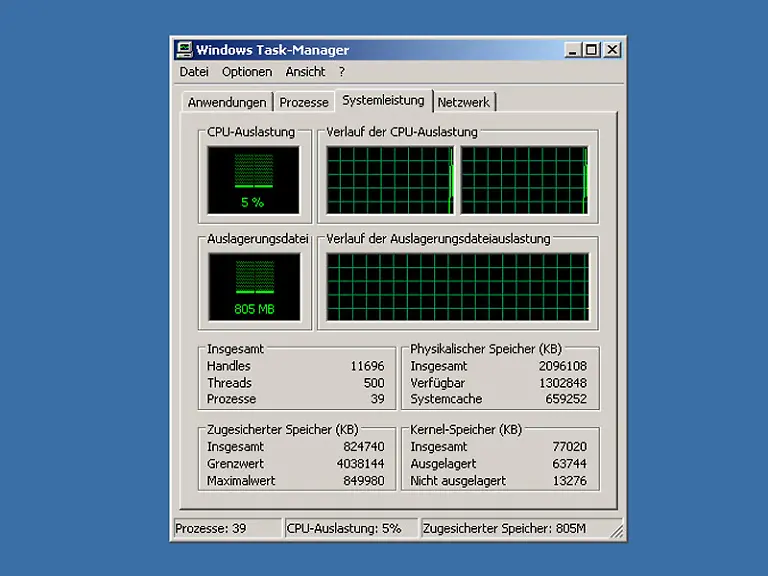This screenshot has height=576, width=768.
Task: Click the Auslagerungsdatei gauge showing 805 MB
Action: tap(254, 287)
